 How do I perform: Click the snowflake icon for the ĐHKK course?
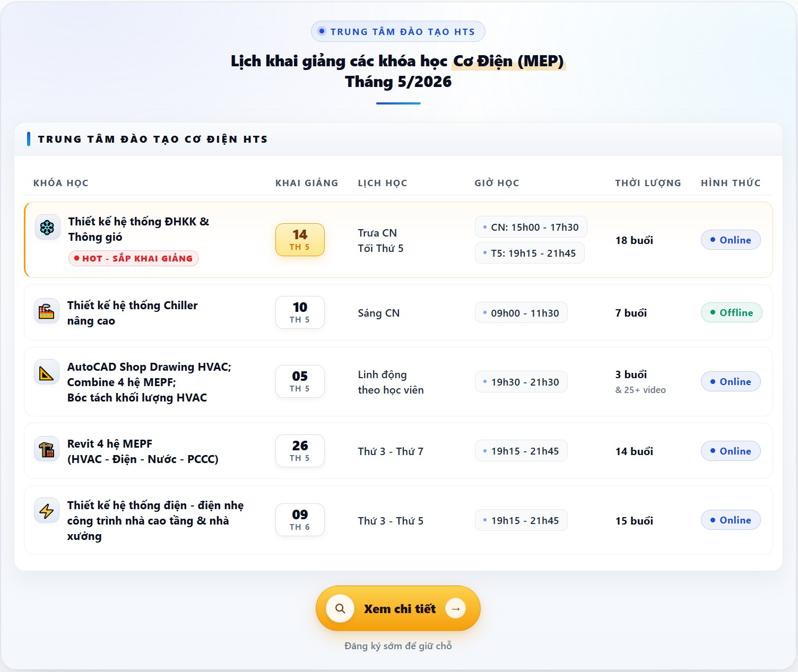point(47,228)
